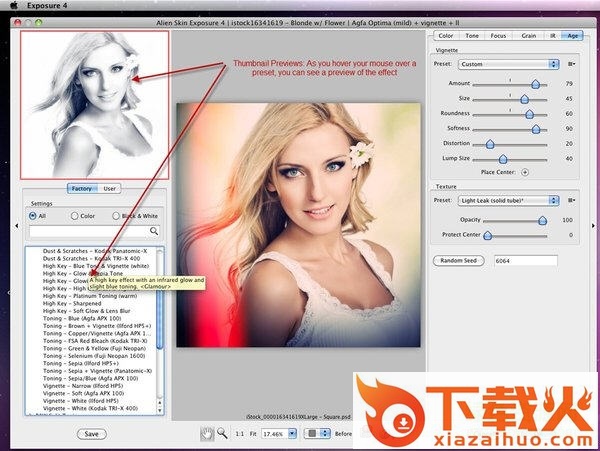Viewport: 600px width, 451px height.
Task: Click the 1:1 zoom button
Action: [240, 434]
